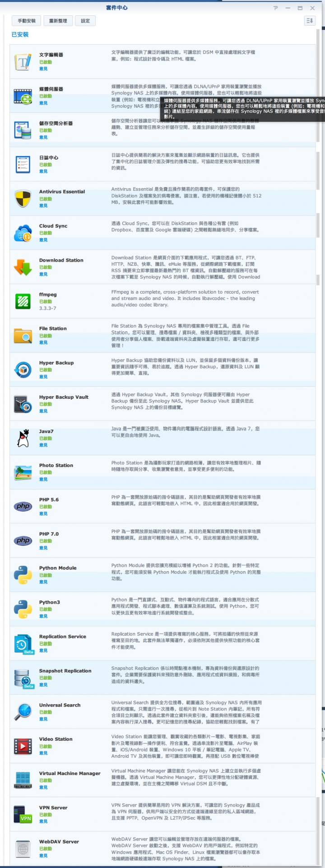Click 意見 link under Cloud Sync
Viewport: 325px width, 868px height.
pos(43,240)
